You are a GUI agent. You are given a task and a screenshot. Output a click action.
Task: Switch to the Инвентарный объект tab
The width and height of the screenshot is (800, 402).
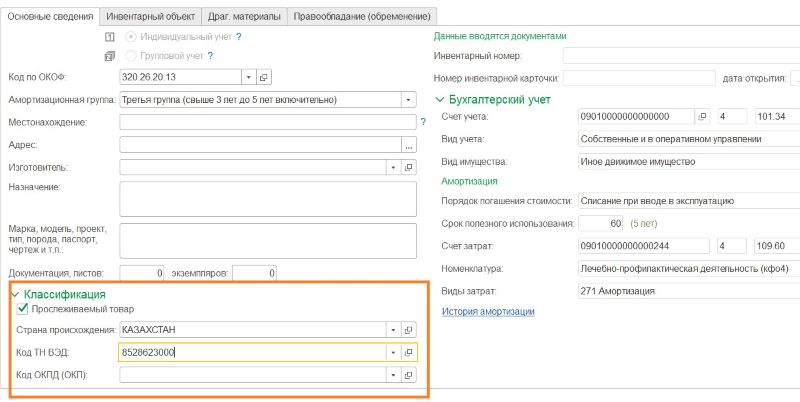150,16
